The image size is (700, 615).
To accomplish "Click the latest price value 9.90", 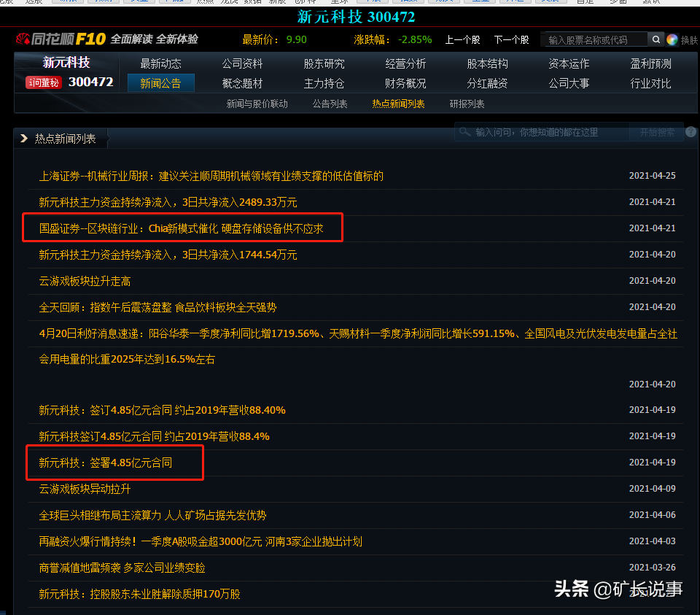I will tap(297, 39).
